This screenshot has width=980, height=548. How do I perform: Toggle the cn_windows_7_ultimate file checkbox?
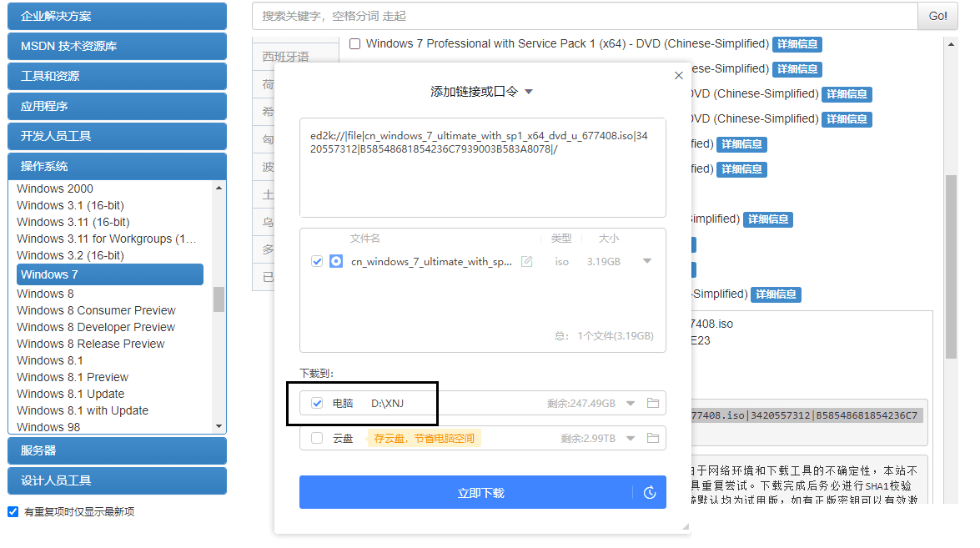coord(317,261)
